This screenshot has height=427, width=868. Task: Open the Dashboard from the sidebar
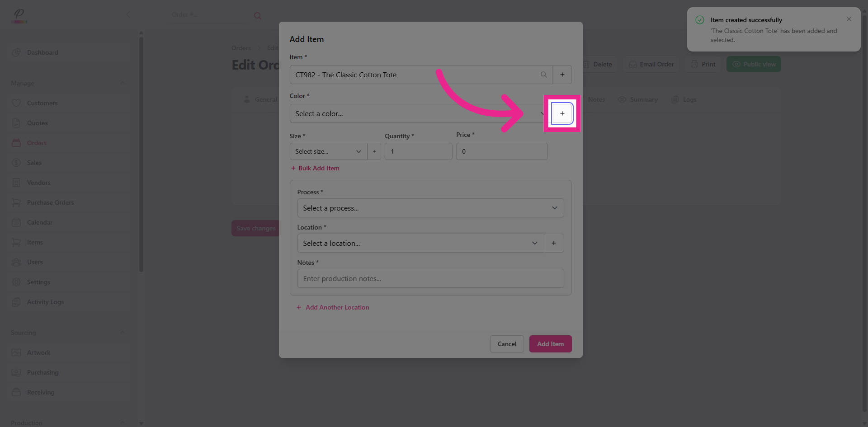pos(43,52)
